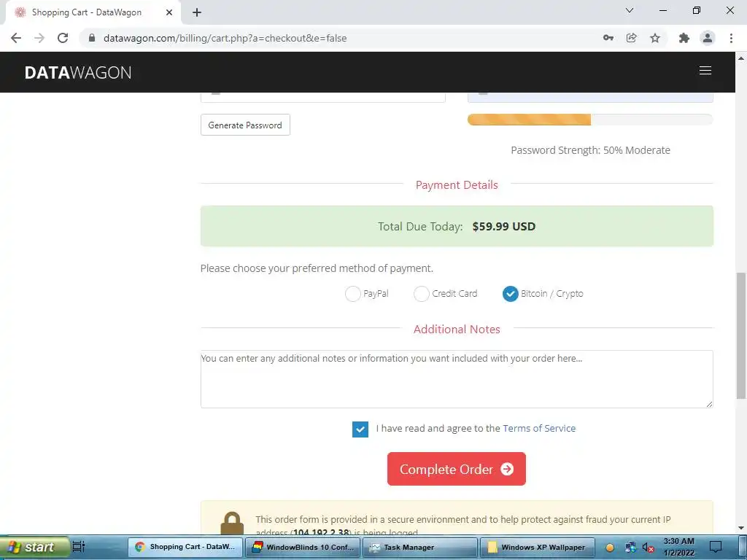Click in the Additional Notes text area
747x560 pixels.
click(457, 379)
